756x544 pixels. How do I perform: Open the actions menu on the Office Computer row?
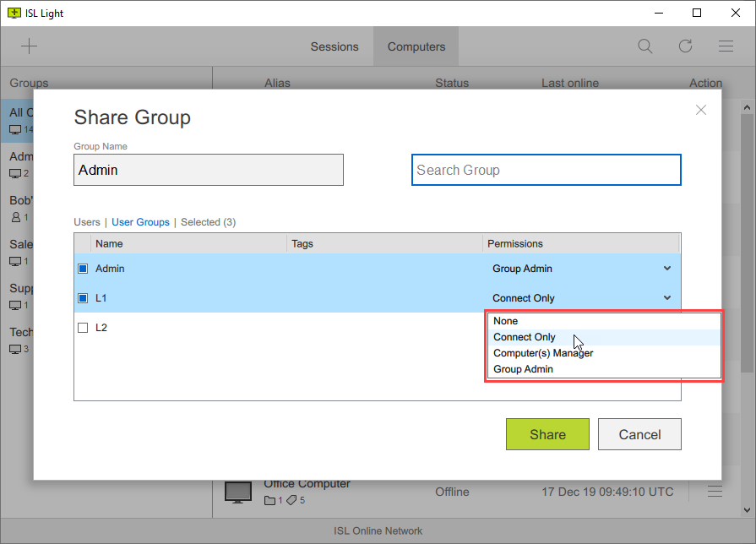coord(715,491)
